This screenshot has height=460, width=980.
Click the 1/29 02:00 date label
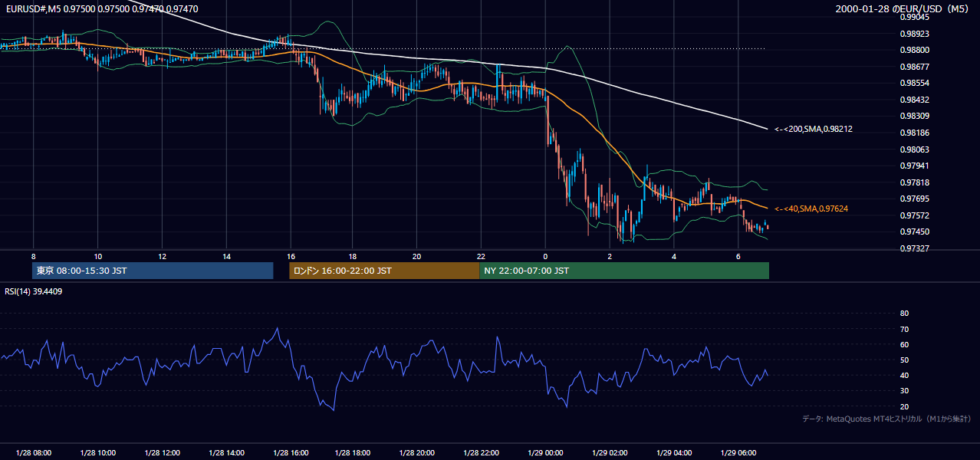click(x=610, y=453)
